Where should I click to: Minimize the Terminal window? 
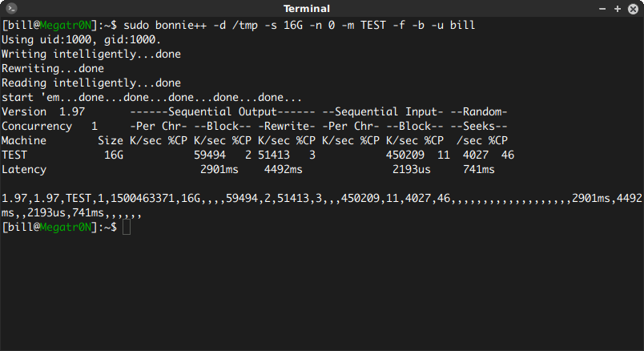pos(602,8)
